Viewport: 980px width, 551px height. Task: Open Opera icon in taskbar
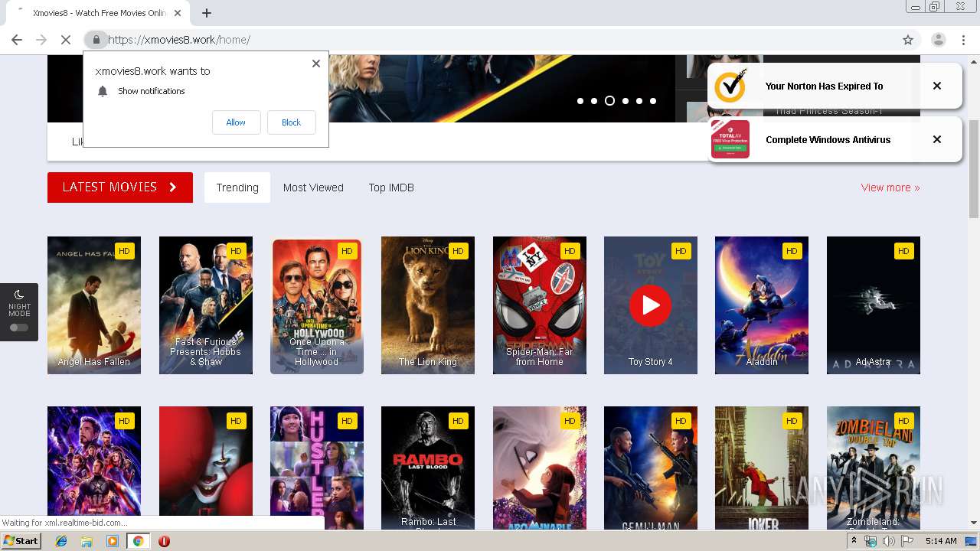(x=164, y=541)
